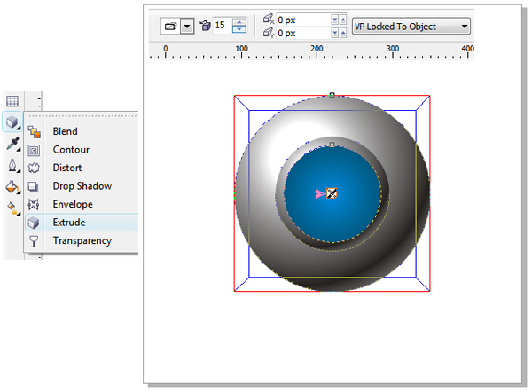
Task: Select the Eyedropper tool
Action: click(12, 144)
